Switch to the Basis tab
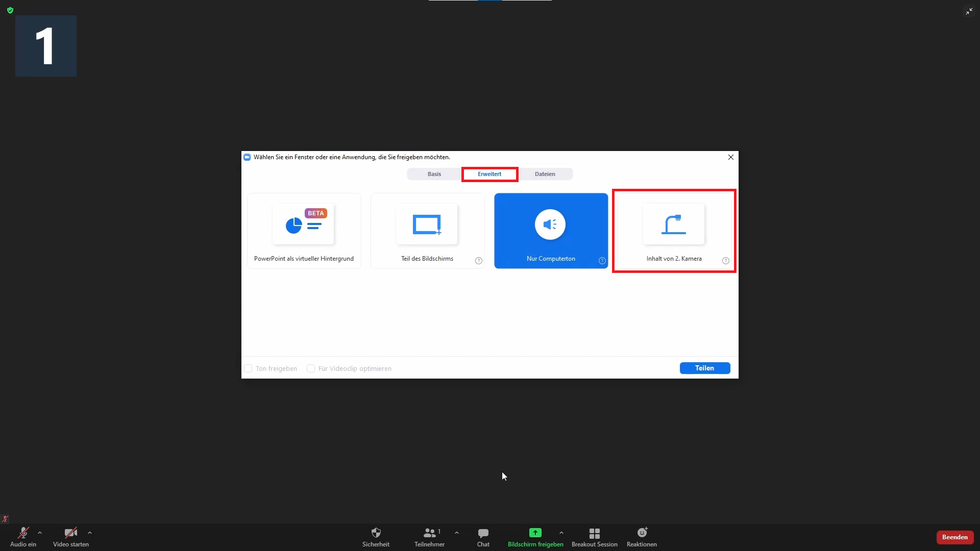Screen dimensions: 980x551 [x=434, y=174]
